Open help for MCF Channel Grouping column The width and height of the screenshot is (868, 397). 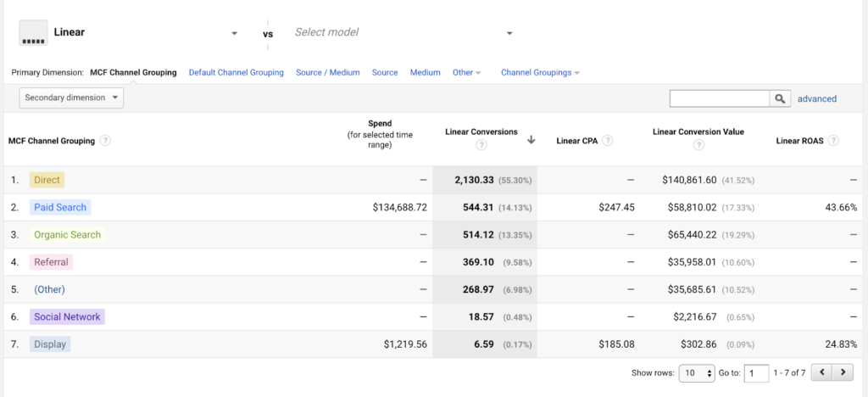tap(105, 141)
